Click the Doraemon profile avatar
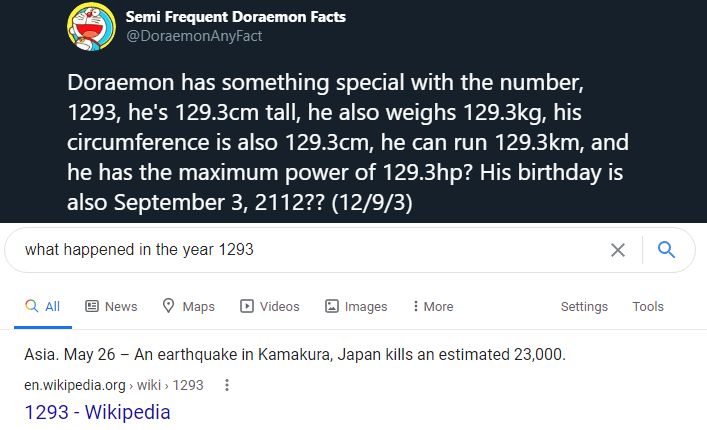This screenshot has height=430, width=707. click(x=91, y=27)
